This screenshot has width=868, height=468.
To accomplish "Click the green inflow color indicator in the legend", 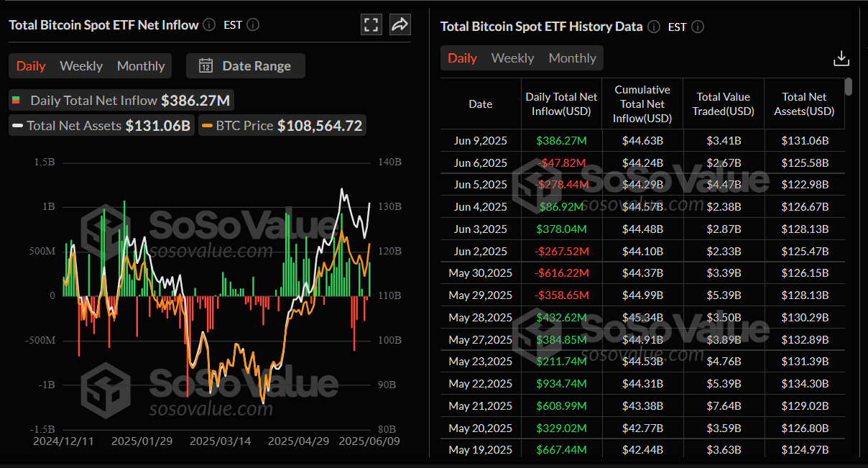I will point(16,101).
